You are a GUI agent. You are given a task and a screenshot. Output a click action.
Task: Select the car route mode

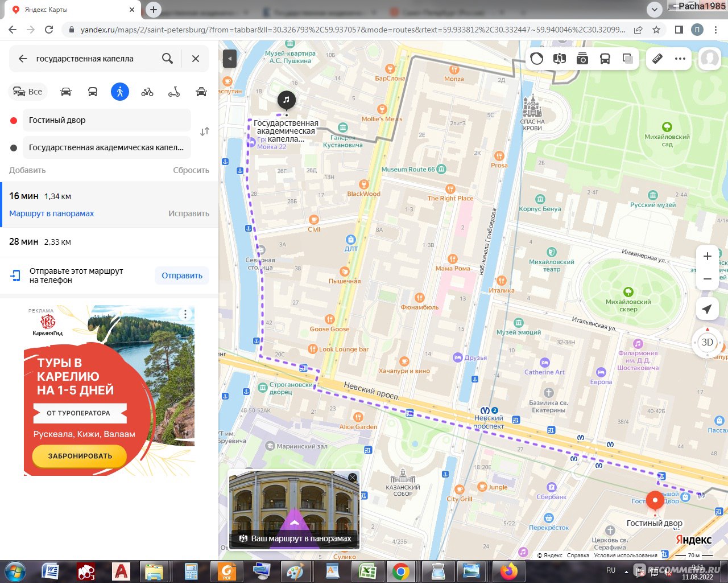(66, 92)
